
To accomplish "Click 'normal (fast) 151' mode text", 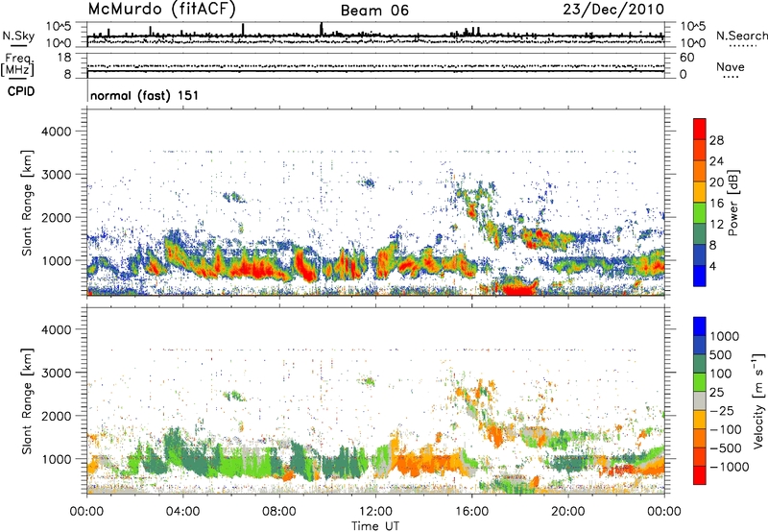I will coord(145,95).
